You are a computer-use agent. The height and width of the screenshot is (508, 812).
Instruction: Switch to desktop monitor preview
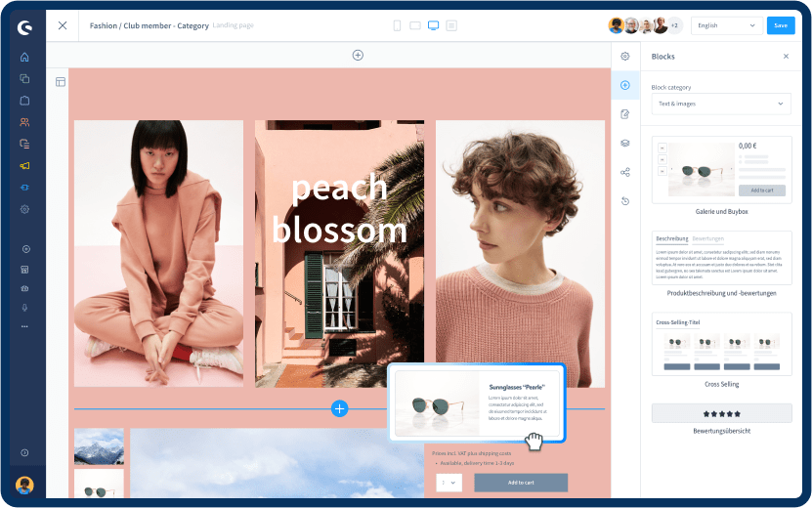pos(433,25)
